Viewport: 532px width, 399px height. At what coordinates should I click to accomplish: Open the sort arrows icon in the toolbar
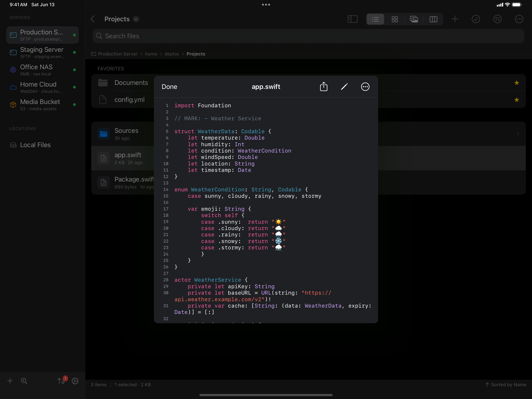tap(497, 19)
